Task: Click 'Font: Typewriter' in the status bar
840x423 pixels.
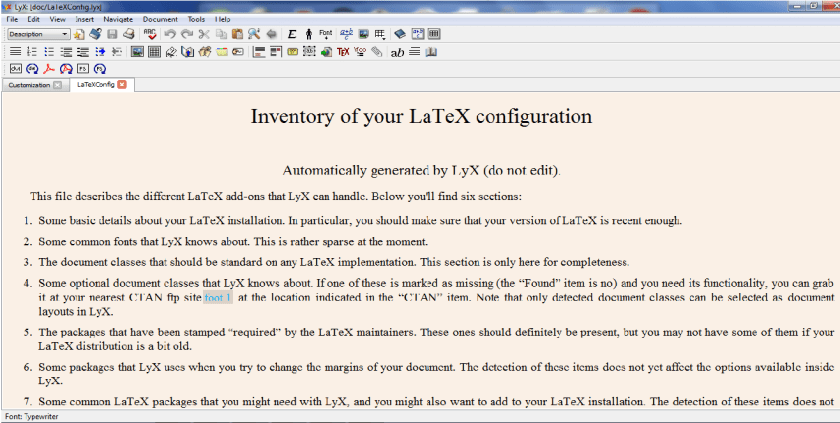Action: pyautogui.click(x=32, y=417)
